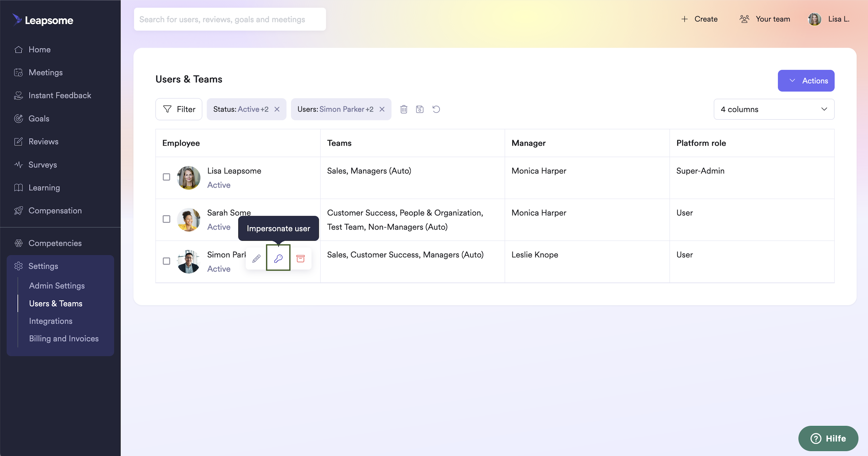Navigate to Goals
The height and width of the screenshot is (456, 868).
(x=39, y=119)
